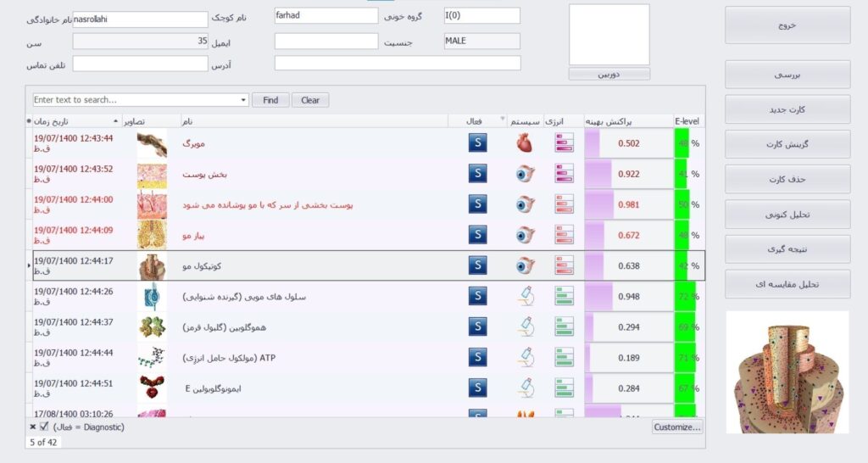Click the eye system icon in پیاز مو row

(524, 235)
